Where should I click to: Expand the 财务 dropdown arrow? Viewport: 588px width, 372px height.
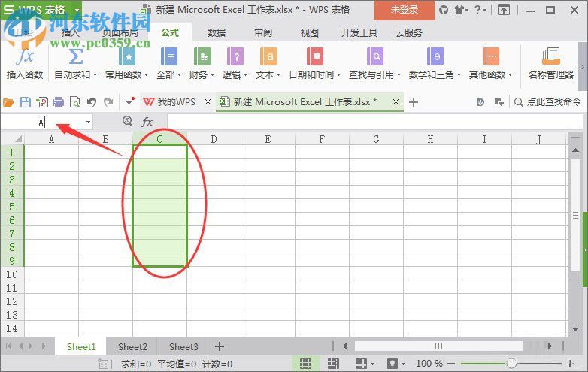(212, 75)
